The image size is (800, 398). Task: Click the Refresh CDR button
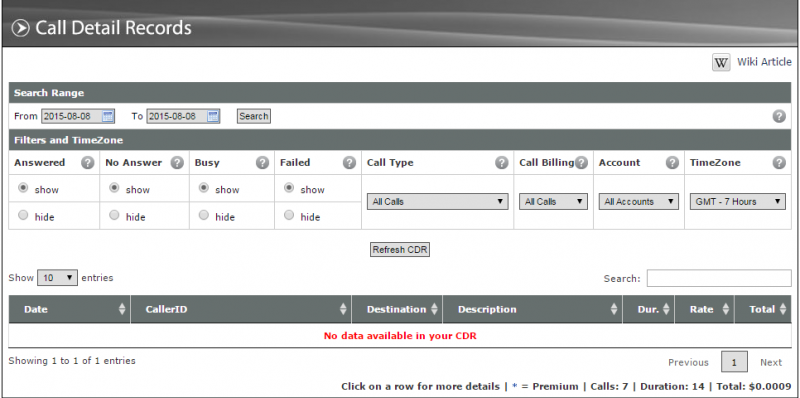click(x=400, y=250)
